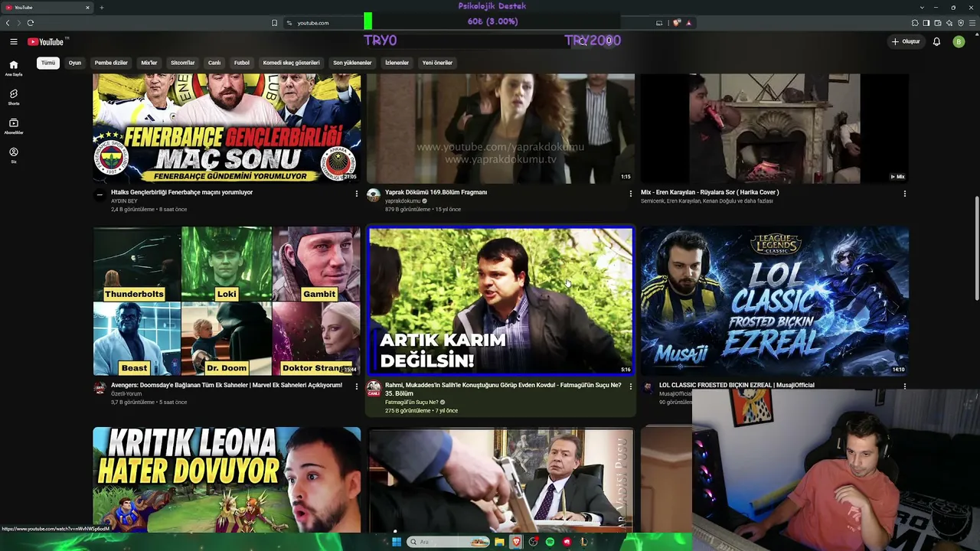Play the LOL Classic Frosted Bıçkın Ezreal thumbnail
The image size is (980, 551).
(x=775, y=301)
